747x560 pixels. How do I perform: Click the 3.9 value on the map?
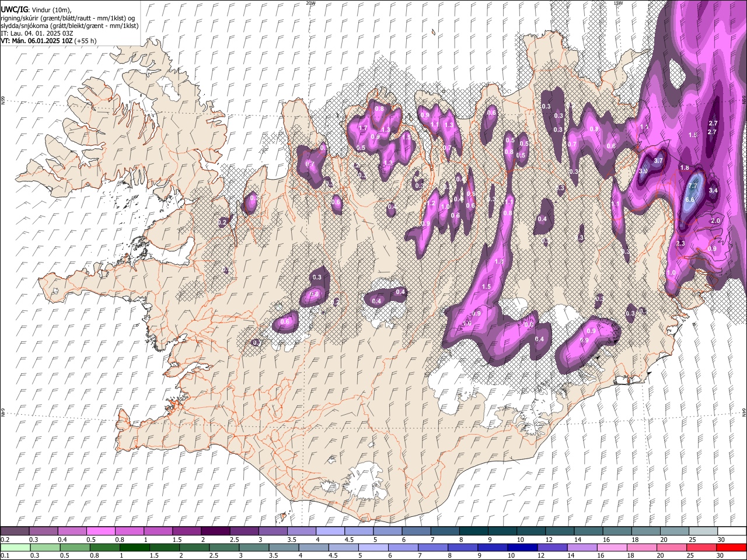(x=644, y=171)
